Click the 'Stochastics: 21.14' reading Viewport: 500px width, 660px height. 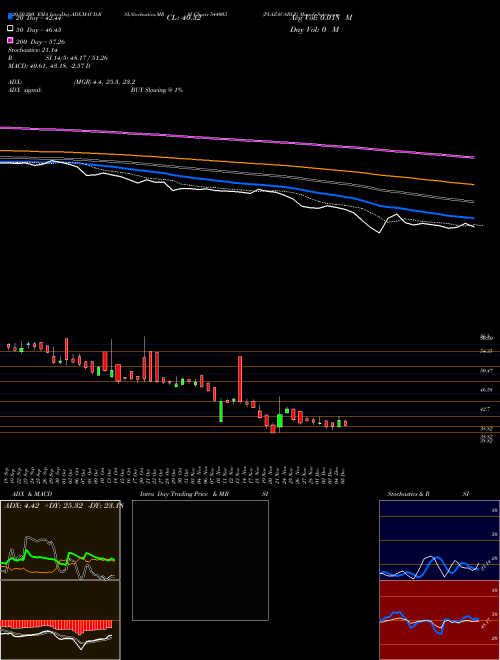(x=32, y=50)
